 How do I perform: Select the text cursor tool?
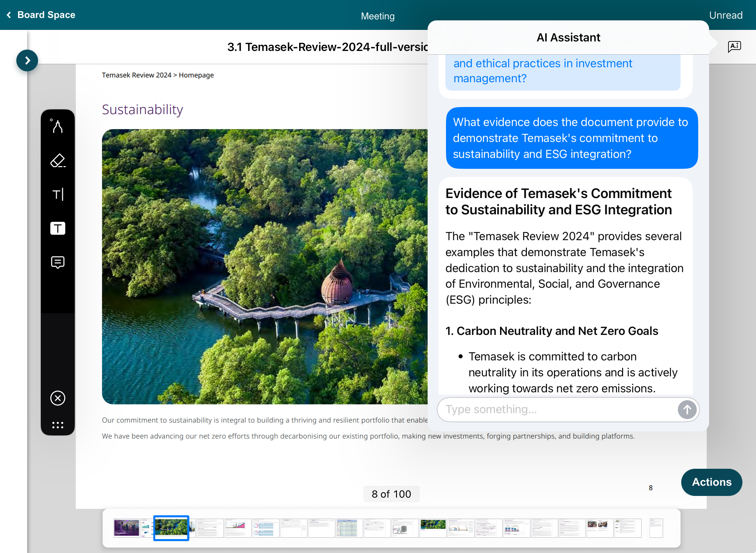tap(57, 194)
